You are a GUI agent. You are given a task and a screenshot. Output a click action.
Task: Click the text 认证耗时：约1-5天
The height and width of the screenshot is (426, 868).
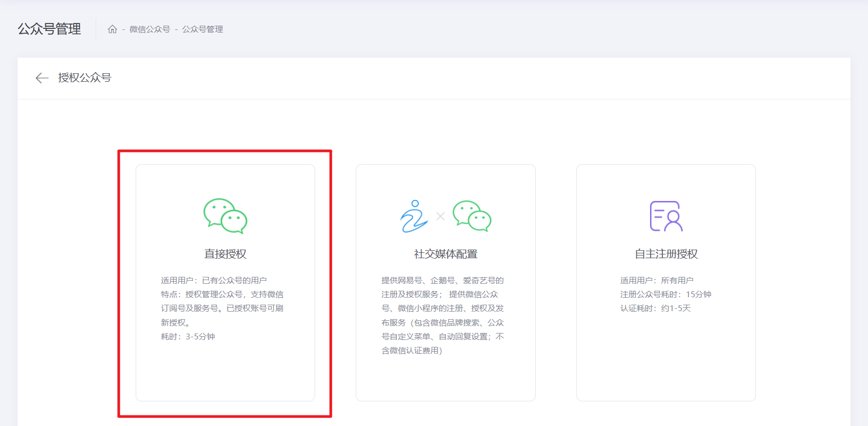point(655,308)
